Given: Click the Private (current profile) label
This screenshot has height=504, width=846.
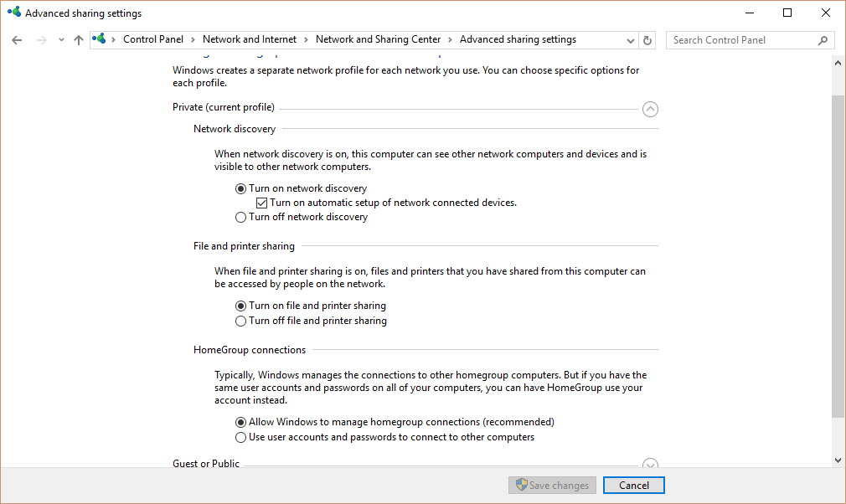Looking at the screenshot, I should click(224, 107).
